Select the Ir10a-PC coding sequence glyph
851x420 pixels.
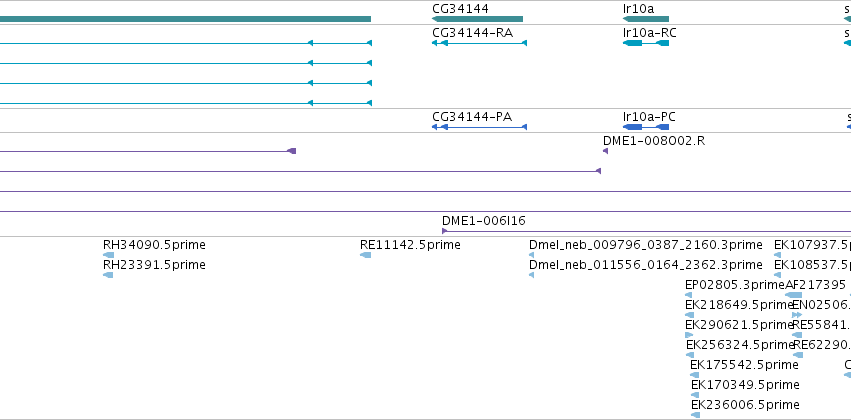(x=646, y=127)
